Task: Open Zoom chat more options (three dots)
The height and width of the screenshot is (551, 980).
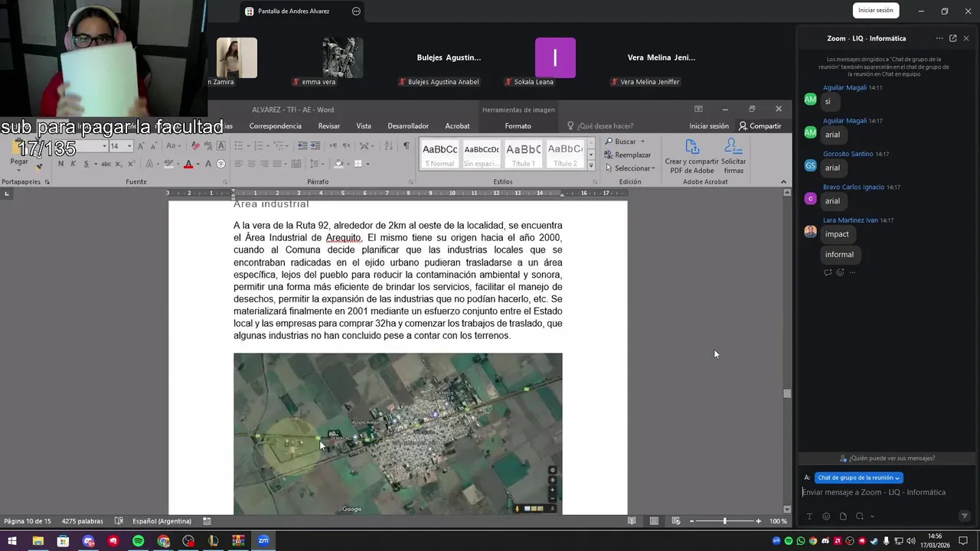Action: (939, 38)
